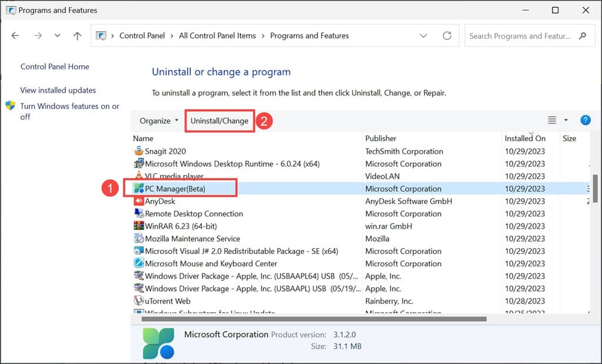Select the VLC media player cone icon

click(139, 175)
